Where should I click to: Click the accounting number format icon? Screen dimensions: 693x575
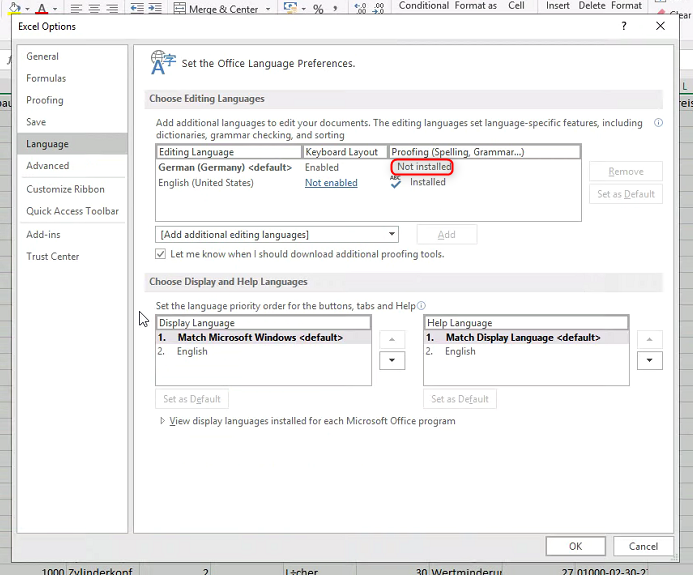(x=290, y=8)
